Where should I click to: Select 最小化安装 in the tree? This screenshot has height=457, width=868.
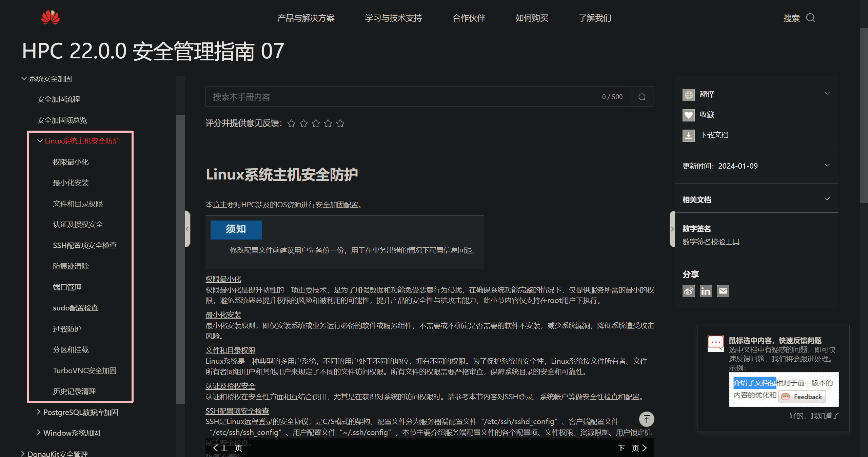coord(71,183)
